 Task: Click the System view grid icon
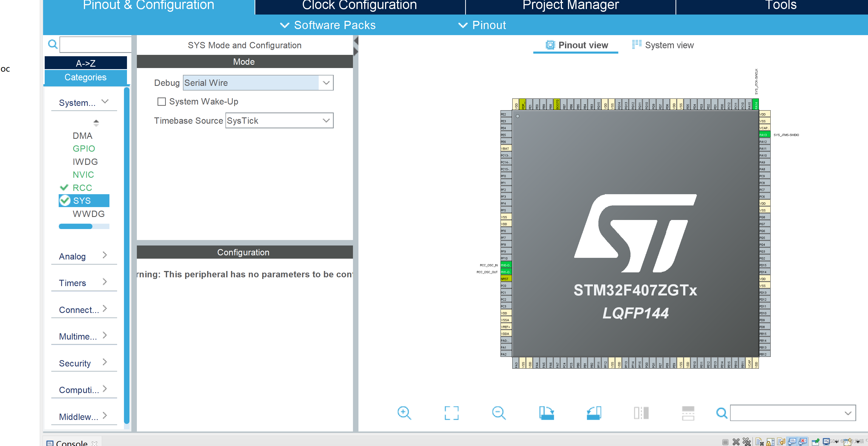tap(637, 44)
